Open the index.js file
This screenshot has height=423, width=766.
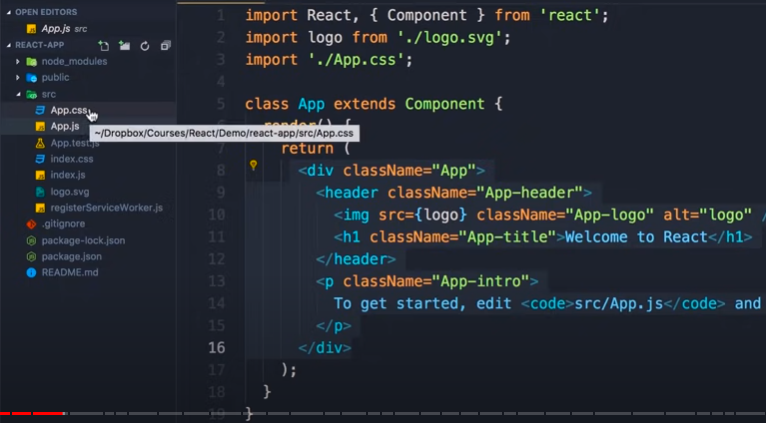click(x=68, y=175)
